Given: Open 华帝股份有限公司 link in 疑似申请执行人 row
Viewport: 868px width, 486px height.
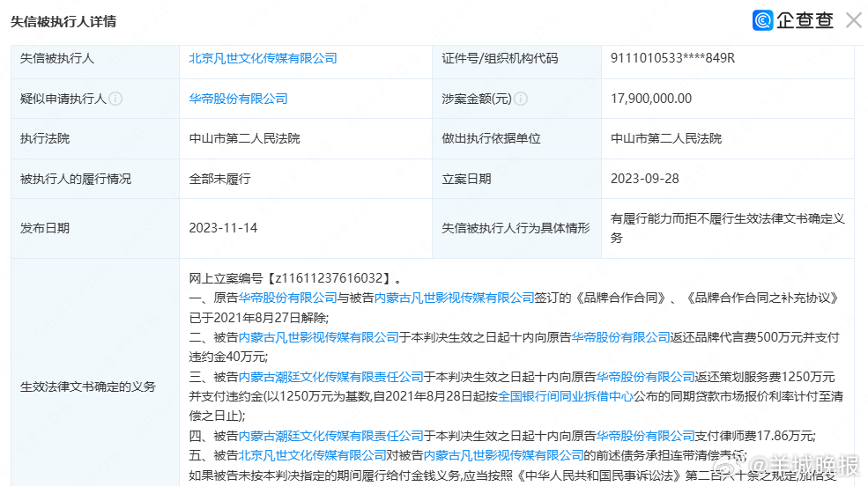Looking at the screenshot, I should pos(238,99).
